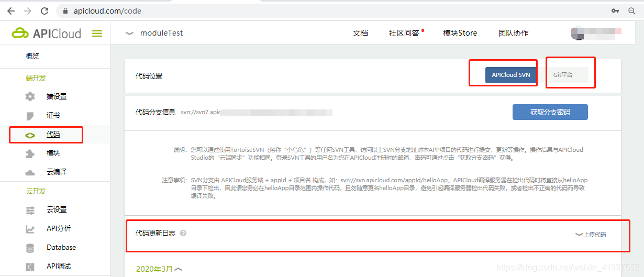Select APICloud SVN code location
This screenshot has height=277, width=644.
click(510, 75)
